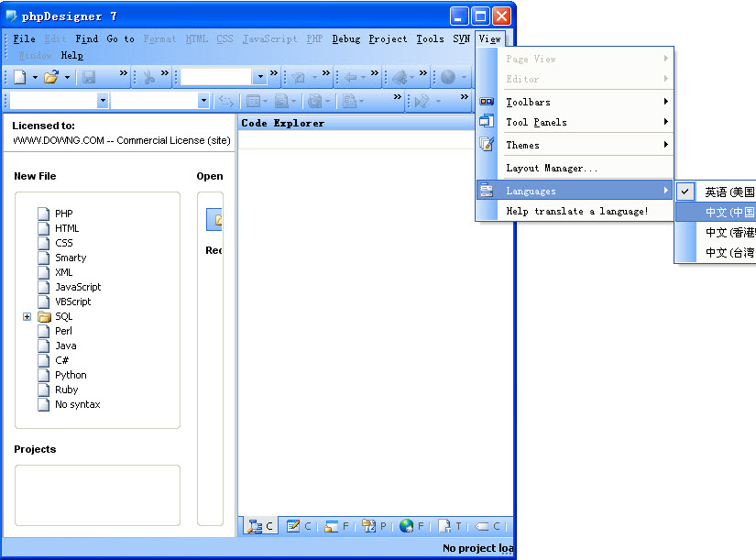Image resolution: width=756 pixels, height=560 pixels.
Task: Open the Go to menu
Action: pyautogui.click(x=121, y=38)
